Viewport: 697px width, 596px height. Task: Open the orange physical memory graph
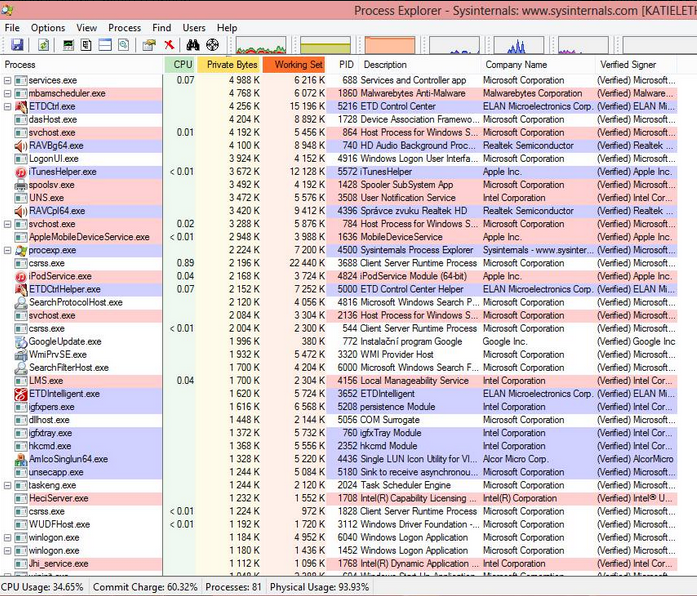coord(390,45)
